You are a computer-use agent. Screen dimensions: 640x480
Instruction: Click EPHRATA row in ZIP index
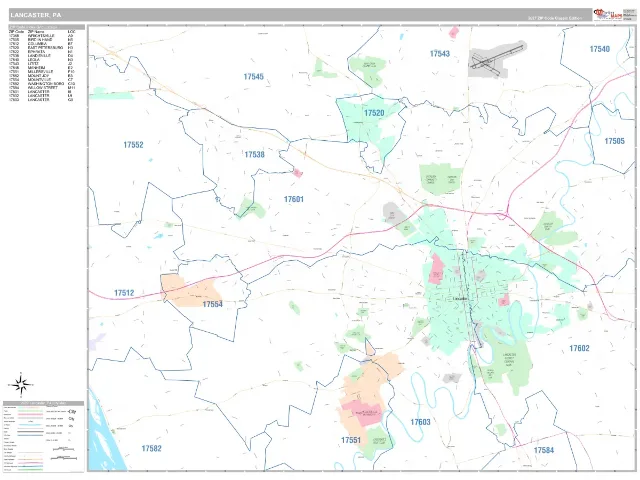tap(42, 52)
